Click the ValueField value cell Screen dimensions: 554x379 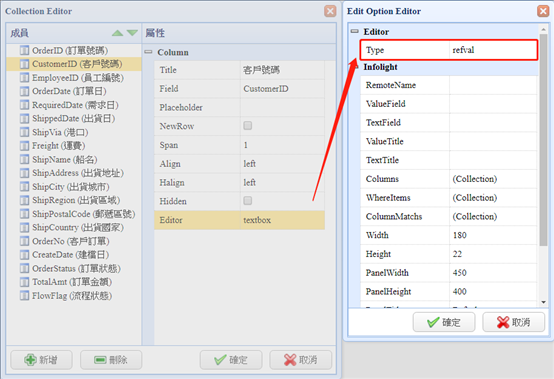click(x=493, y=104)
